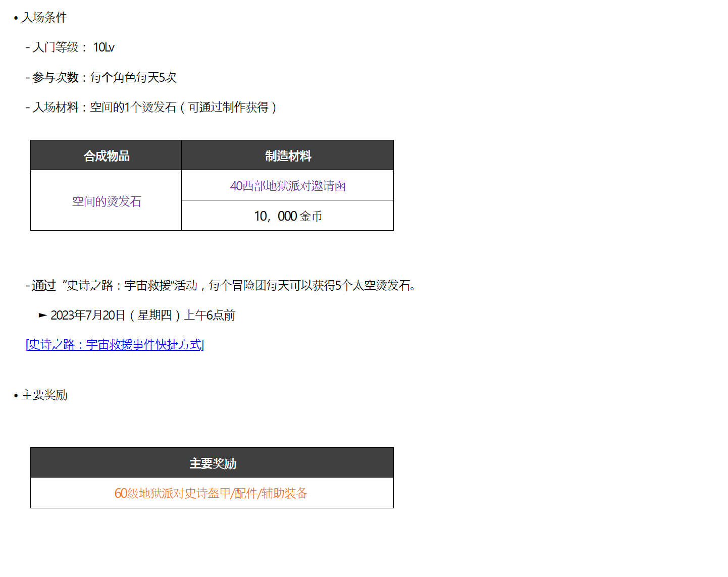Viewport: 728px width, 577px height.
Task: Click the 主要奖励 table header
Action: click(212, 463)
